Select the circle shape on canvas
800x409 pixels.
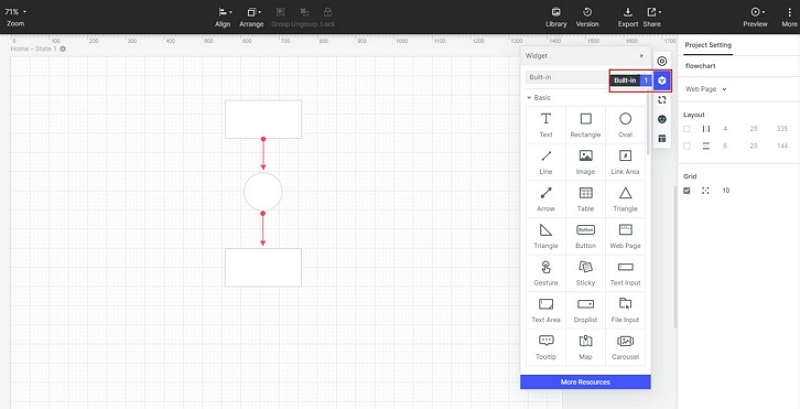click(x=263, y=192)
